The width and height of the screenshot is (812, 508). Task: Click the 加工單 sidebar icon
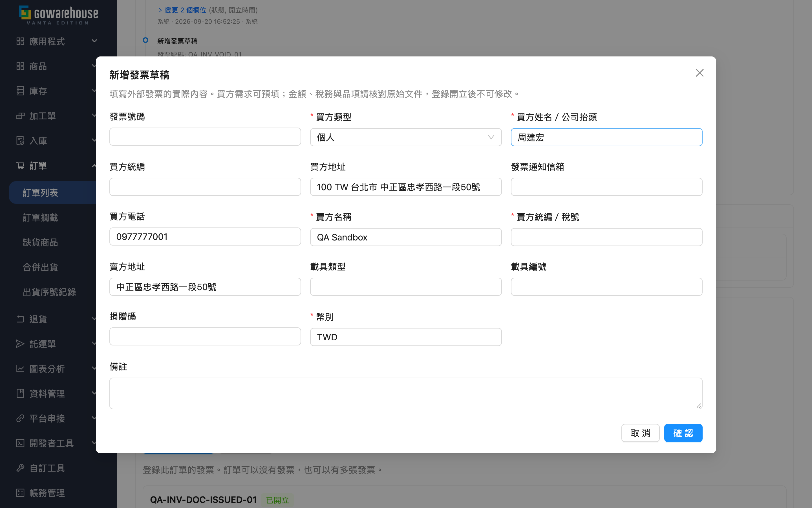tap(20, 116)
